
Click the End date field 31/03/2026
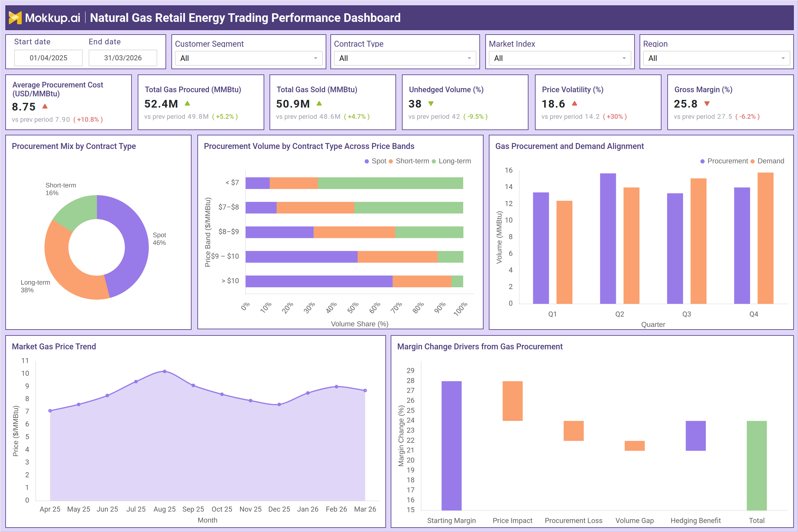coord(123,58)
